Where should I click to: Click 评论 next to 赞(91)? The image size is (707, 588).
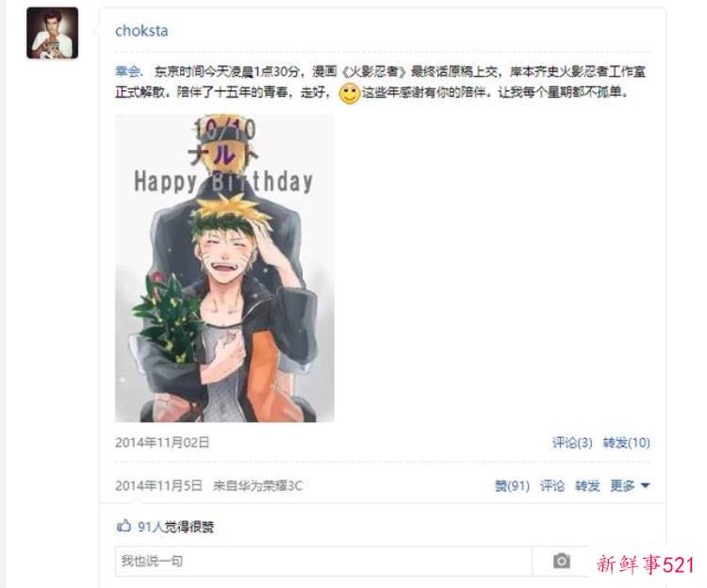point(552,485)
